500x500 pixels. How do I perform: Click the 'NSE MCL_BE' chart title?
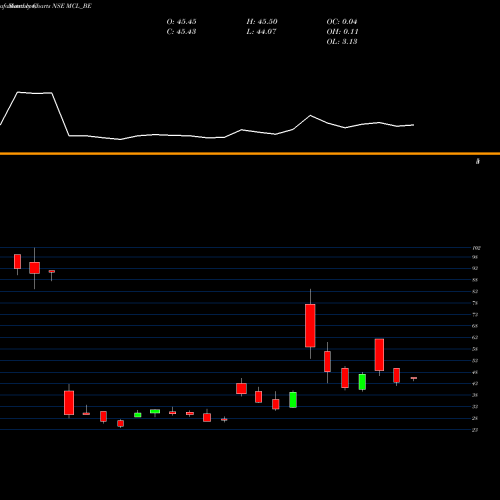(72, 6)
